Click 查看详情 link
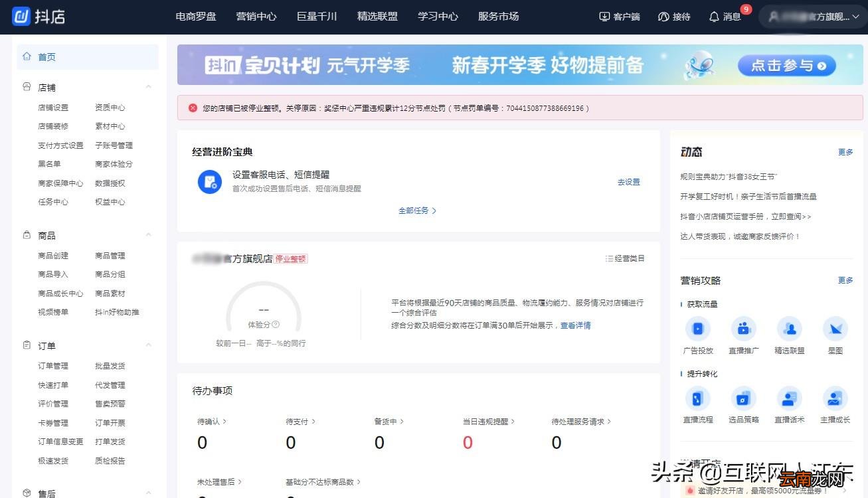The height and width of the screenshot is (498, 868). pos(576,325)
